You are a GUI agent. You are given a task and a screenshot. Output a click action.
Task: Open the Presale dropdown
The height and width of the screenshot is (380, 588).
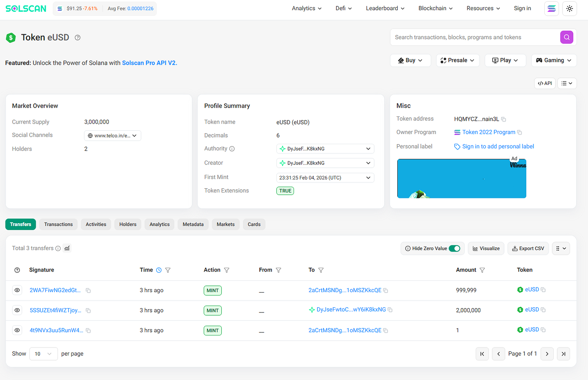(457, 61)
